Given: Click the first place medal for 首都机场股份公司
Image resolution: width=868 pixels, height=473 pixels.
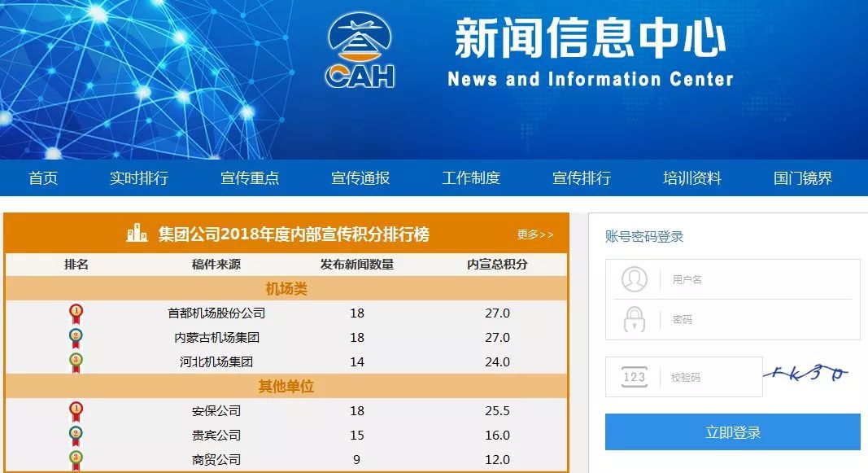Looking at the screenshot, I should pos(76,313).
